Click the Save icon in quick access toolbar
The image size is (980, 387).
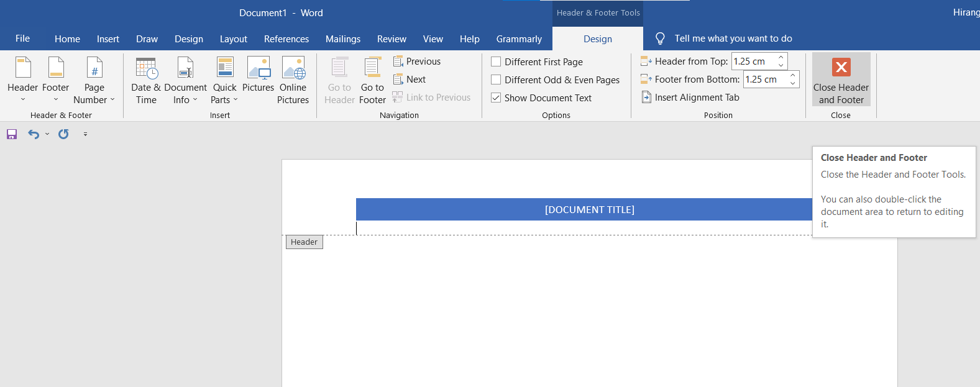pyautogui.click(x=12, y=134)
